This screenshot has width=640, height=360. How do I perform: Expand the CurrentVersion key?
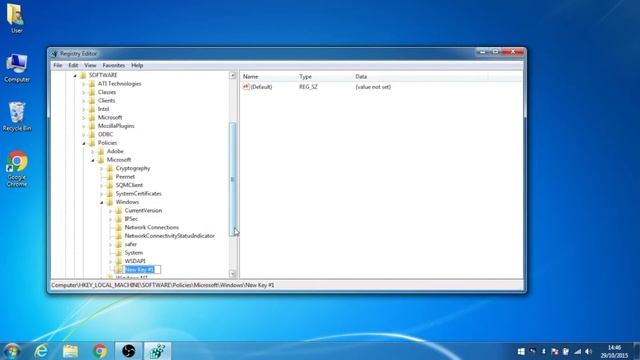pyautogui.click(x=111, y=211)
